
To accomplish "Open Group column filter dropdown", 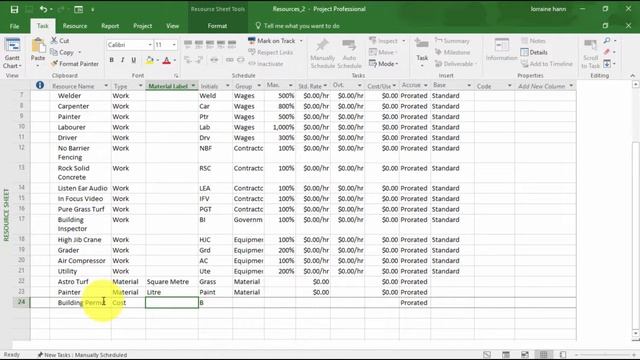I will pyautogui.click(x=259, y=86).
